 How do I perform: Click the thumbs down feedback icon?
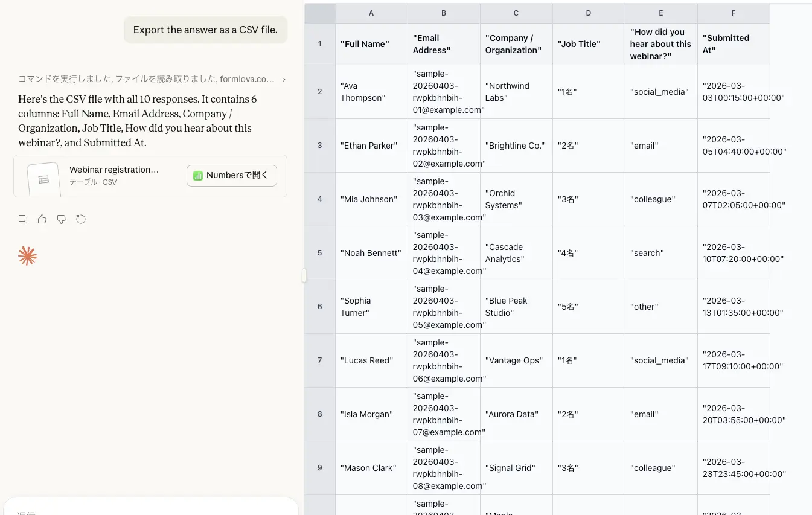click(x=62, y=219)
